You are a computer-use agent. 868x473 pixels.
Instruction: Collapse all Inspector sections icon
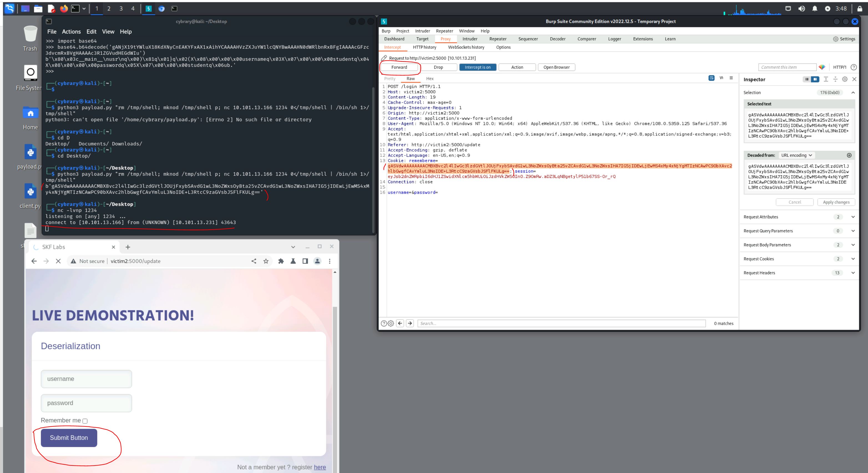coord(835,79)
